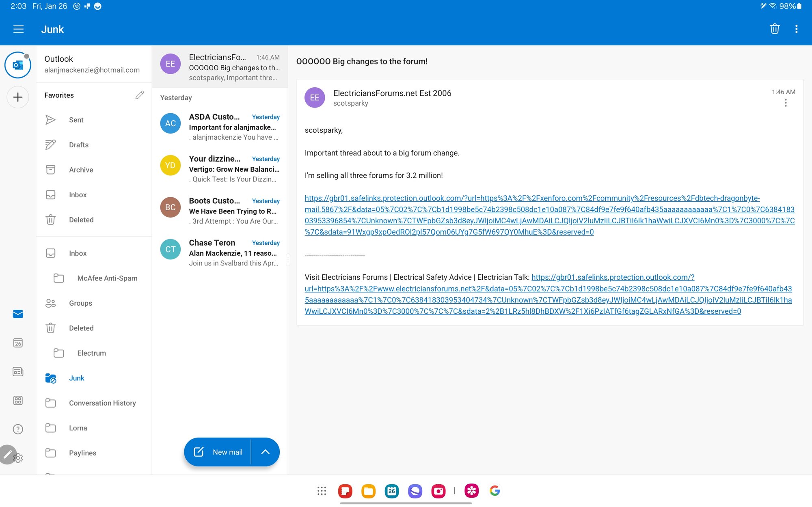The width and height of the screenshot is (812, 507).
Task: Open the ASDA Customer email
Action: [x=220, y=127]
